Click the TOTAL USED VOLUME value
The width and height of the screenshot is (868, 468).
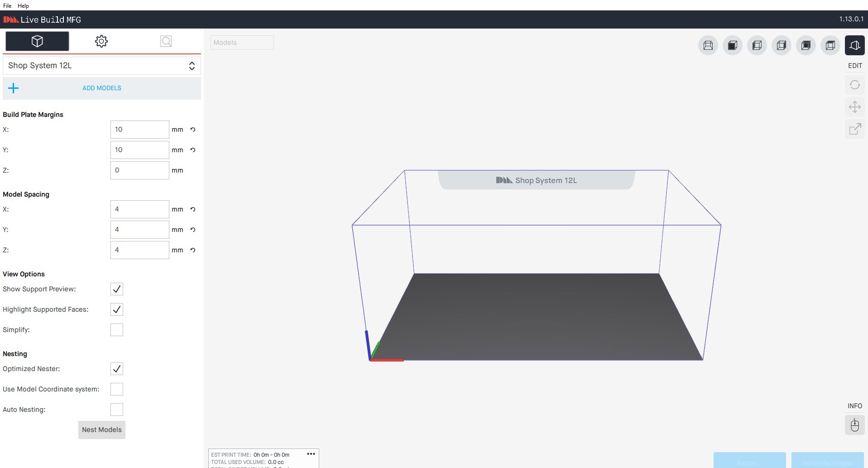pyautogui.click(x=276, y=462)
